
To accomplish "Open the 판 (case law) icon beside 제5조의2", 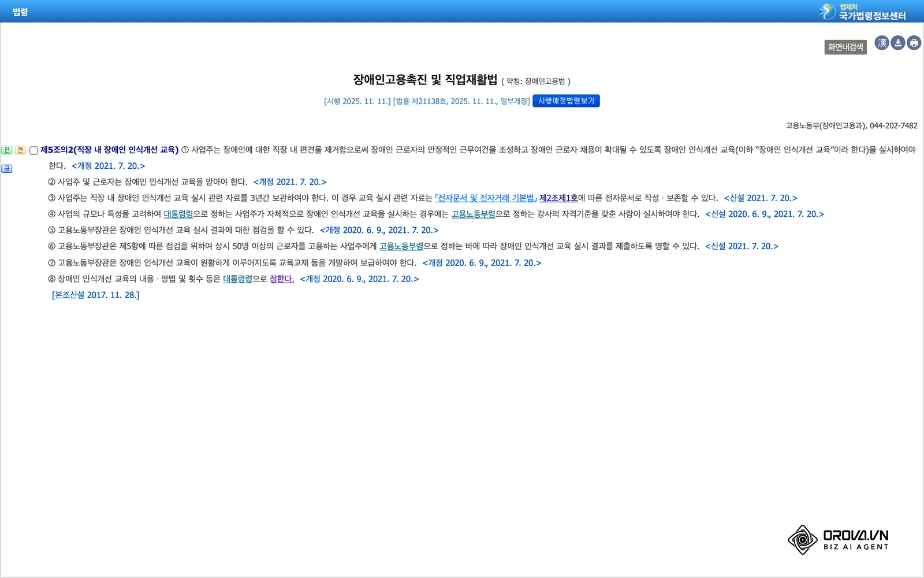I will [x=7, y=150].
